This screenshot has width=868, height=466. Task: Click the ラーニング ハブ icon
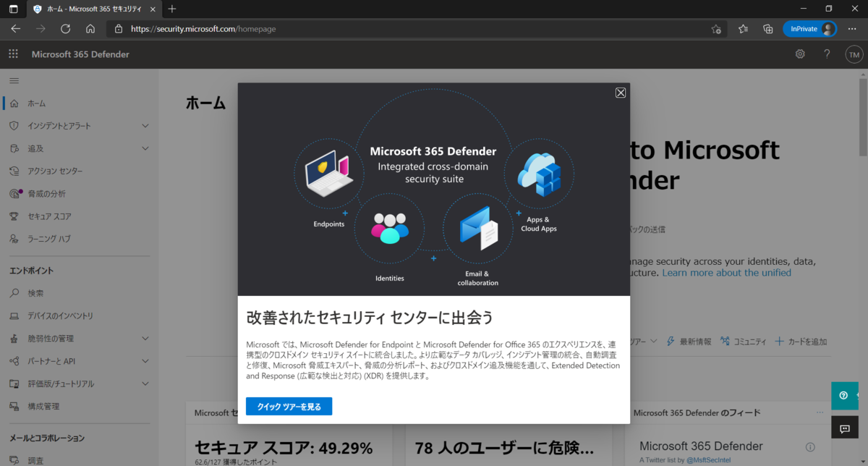coord(14,238)
